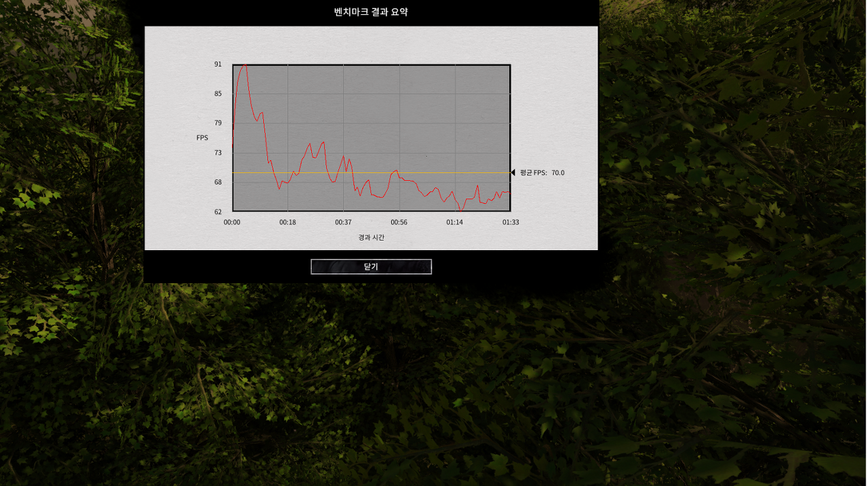
Task: Click the 벤치마크 결과 요약 title text
Action: tap(371, 12)
